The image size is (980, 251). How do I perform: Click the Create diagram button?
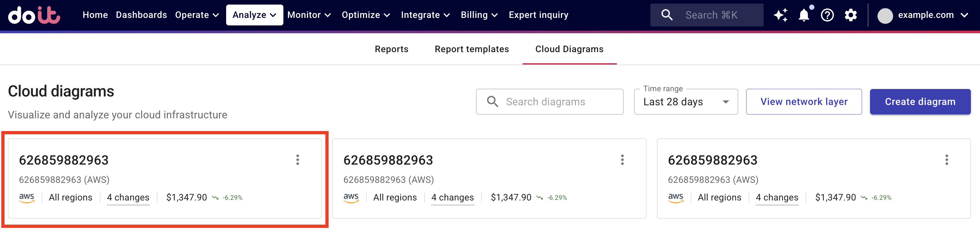(920, 102)
